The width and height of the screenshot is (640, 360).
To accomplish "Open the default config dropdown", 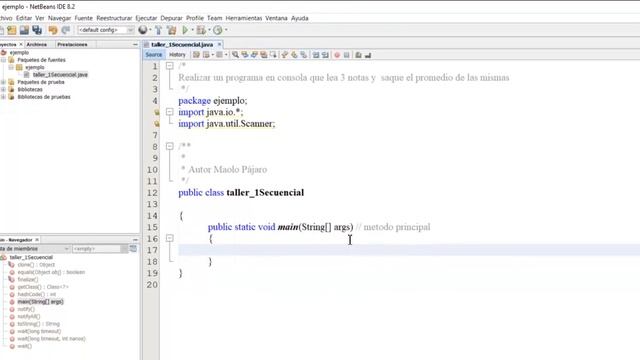I will [x=106, y=30].
